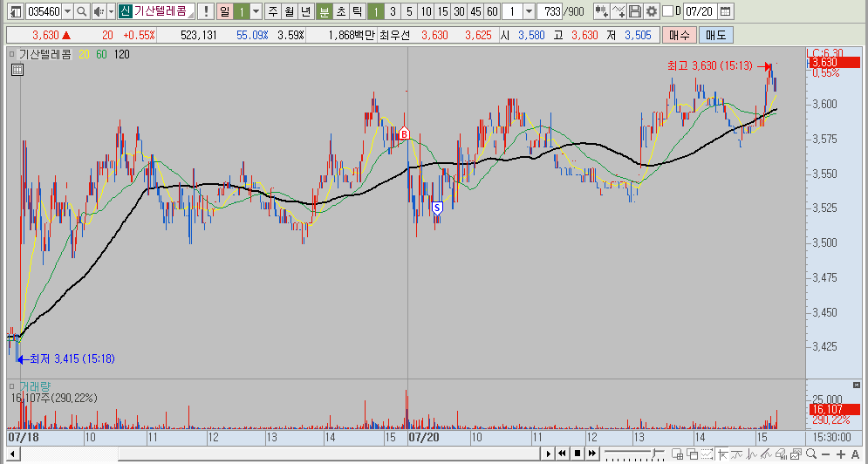
Task: Open the exclamation mark info button
Action: (x=206, y=11)
